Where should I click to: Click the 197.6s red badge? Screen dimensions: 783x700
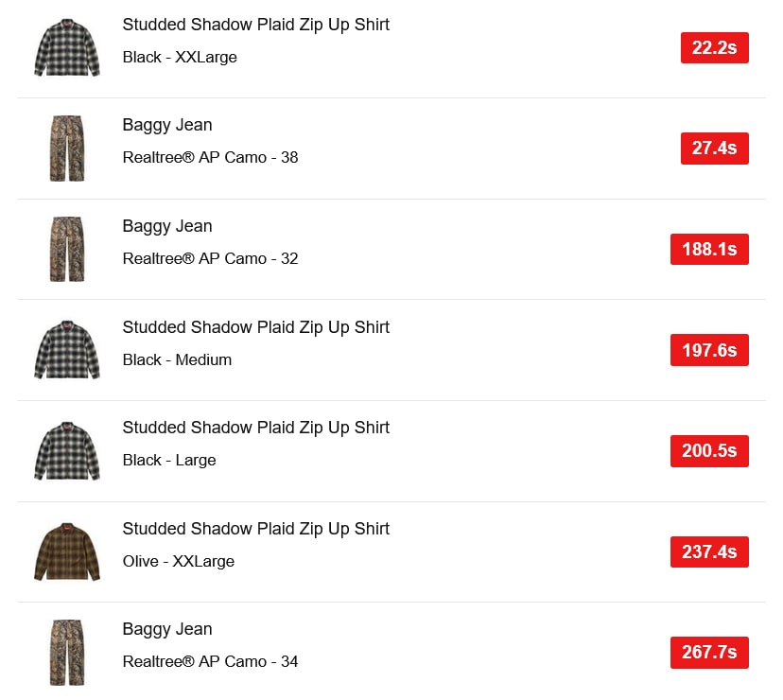(709, 350)
